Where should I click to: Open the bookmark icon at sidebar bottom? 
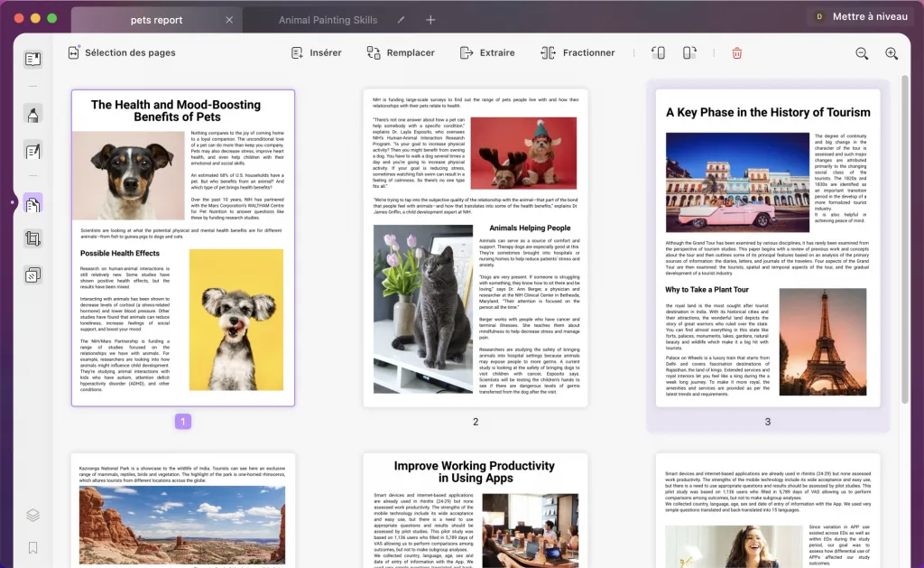[33, 548]
